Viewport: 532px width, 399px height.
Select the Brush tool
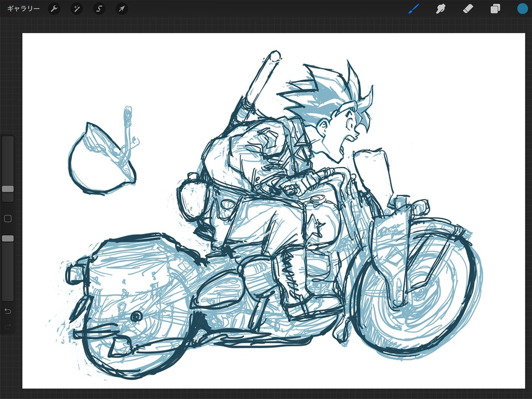414,9
